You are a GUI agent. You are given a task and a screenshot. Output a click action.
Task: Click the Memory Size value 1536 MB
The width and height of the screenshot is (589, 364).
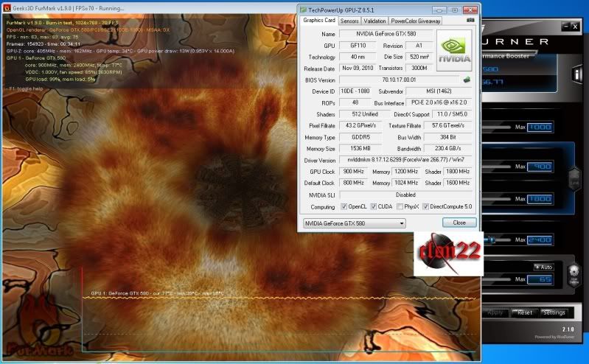pyautogui.click(x=360, y=148)
